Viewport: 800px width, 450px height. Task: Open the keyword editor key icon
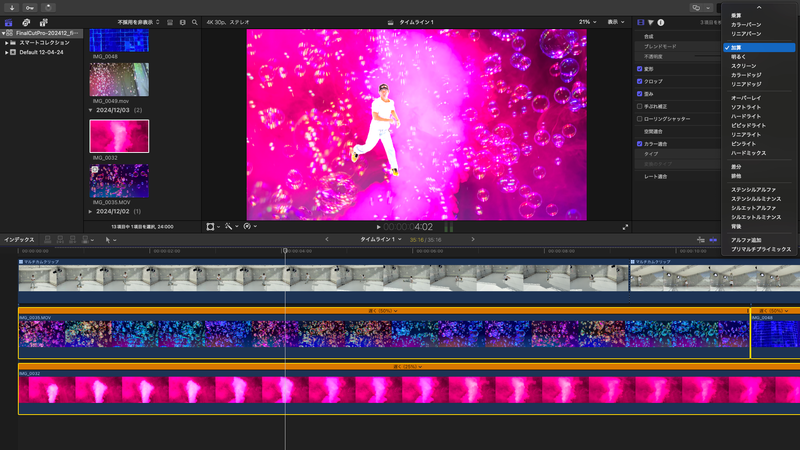[x=30, y=8]
